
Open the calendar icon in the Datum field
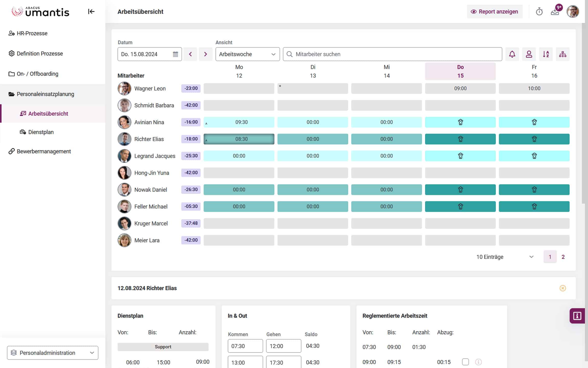coord(175,54)
